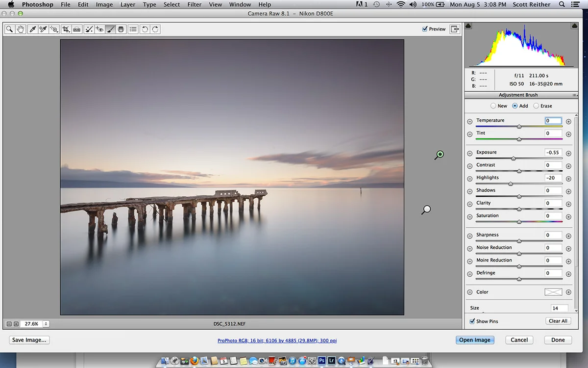Select the New brush radio button
Image resolution: width=588 pixels, height=368 pixels.
493,106
